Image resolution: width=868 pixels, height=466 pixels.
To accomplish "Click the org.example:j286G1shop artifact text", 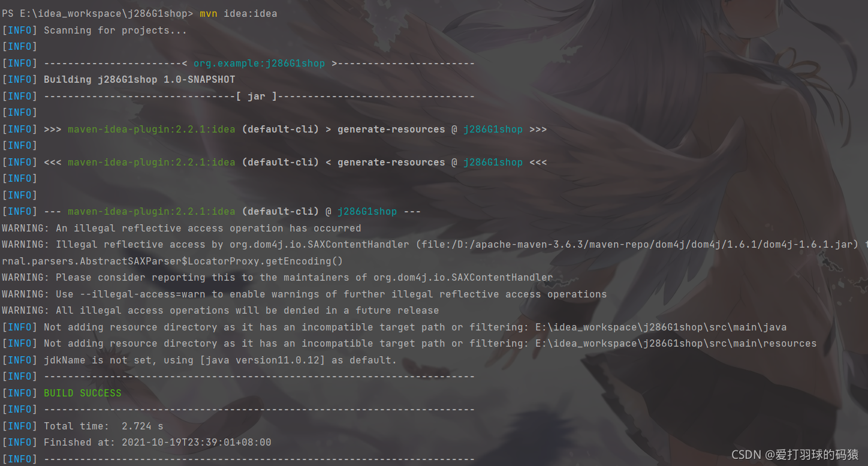I will pos(259,63).
